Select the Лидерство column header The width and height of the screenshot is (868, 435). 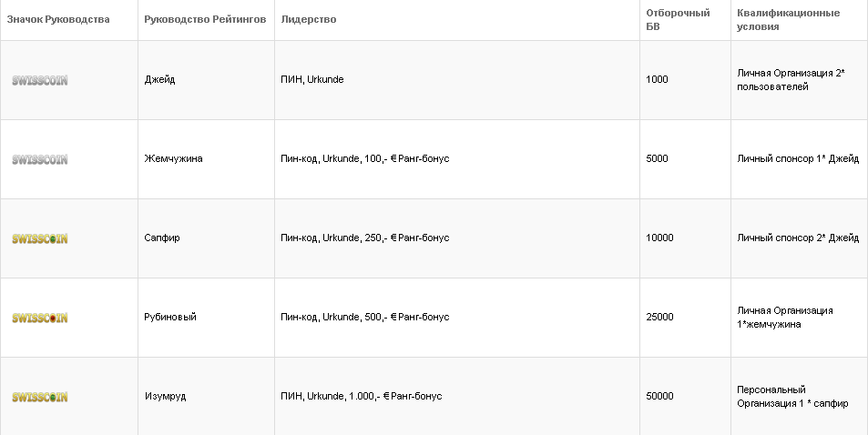[x=309, y=20]
